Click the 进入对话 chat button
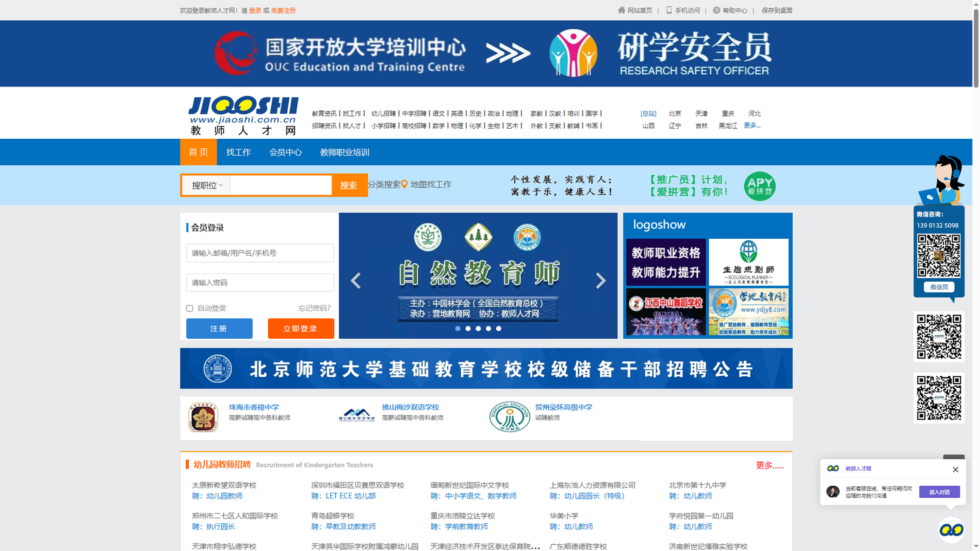This screenshot has height=551, width=980. (939, 492)
